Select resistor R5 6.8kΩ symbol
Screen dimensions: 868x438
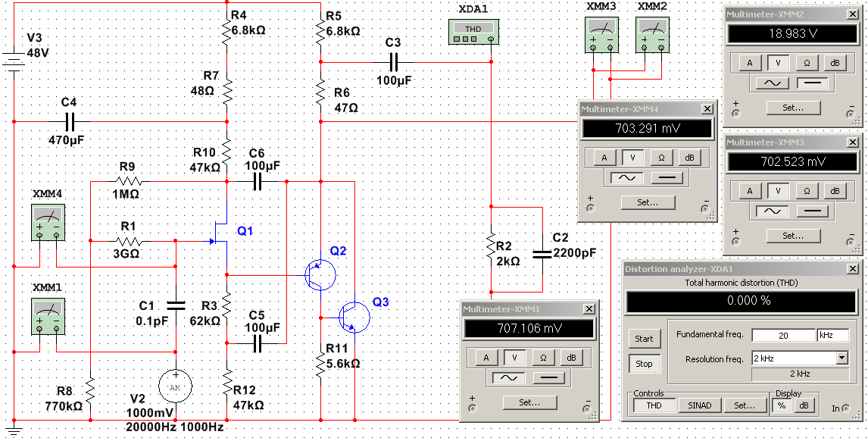click(x=320, y=32)
